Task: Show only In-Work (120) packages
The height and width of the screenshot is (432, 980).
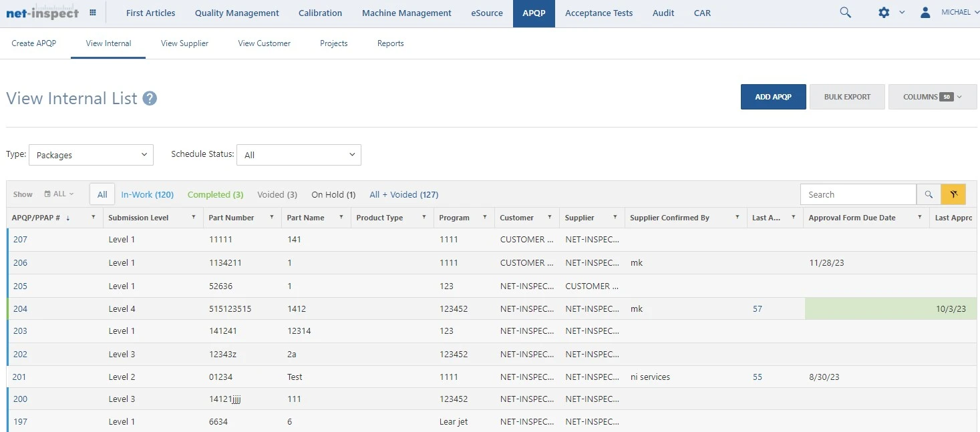Action: (x=147, y=194)
